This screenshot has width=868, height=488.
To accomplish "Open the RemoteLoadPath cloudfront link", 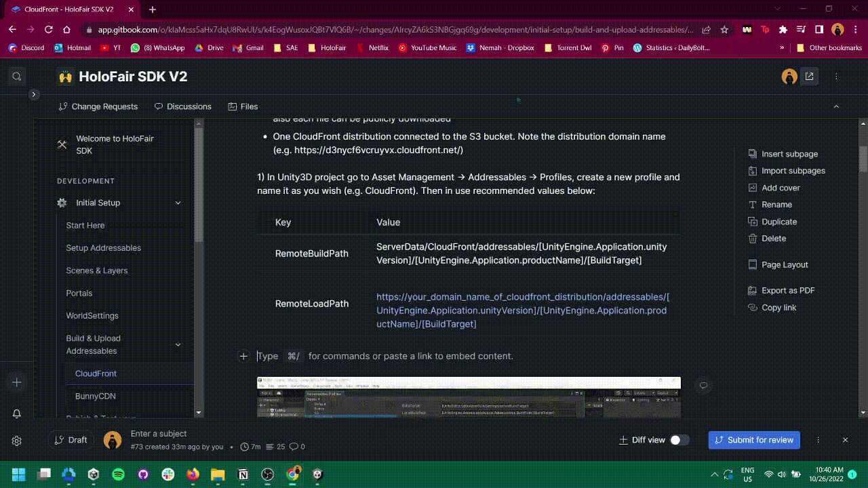I will [522, 310].
